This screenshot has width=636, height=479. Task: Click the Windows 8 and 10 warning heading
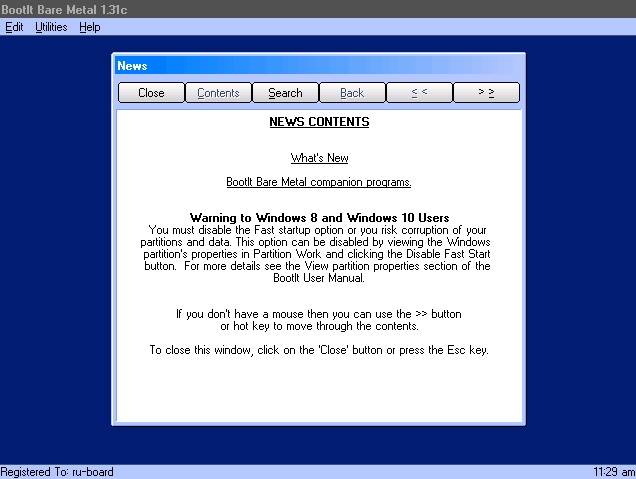pyautogui.click(x=319, y=218)
